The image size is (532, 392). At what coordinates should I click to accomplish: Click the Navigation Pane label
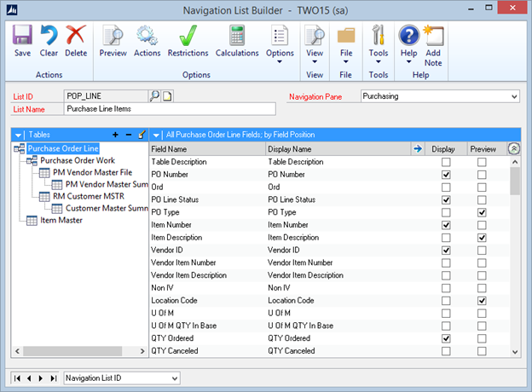[315, 96]
